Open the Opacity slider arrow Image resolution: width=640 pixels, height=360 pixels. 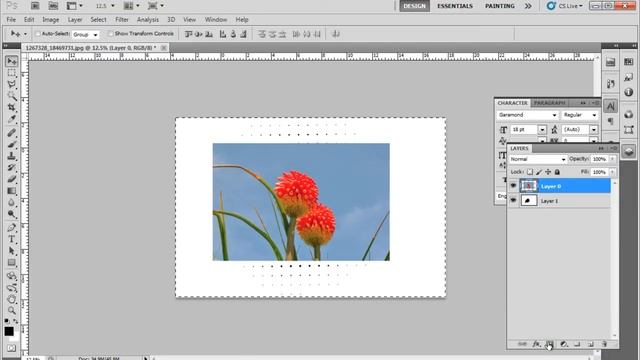612,159
